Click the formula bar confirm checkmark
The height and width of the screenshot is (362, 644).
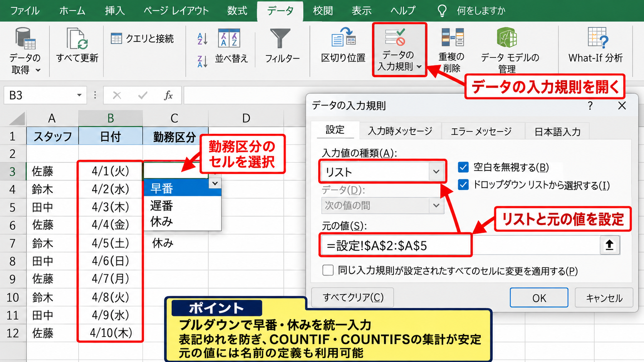(143, 95)
